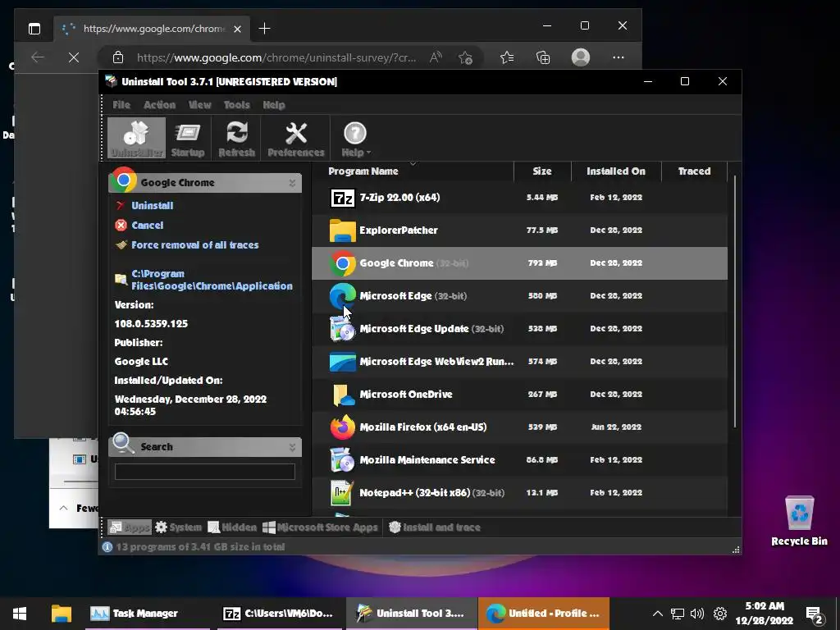Select the Mozilla Firefox icon
Viewport: 840px width, 630px height.
343,427
